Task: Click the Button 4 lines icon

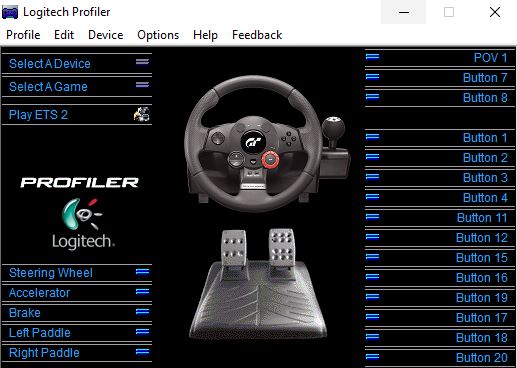Action: coord(372,197)
